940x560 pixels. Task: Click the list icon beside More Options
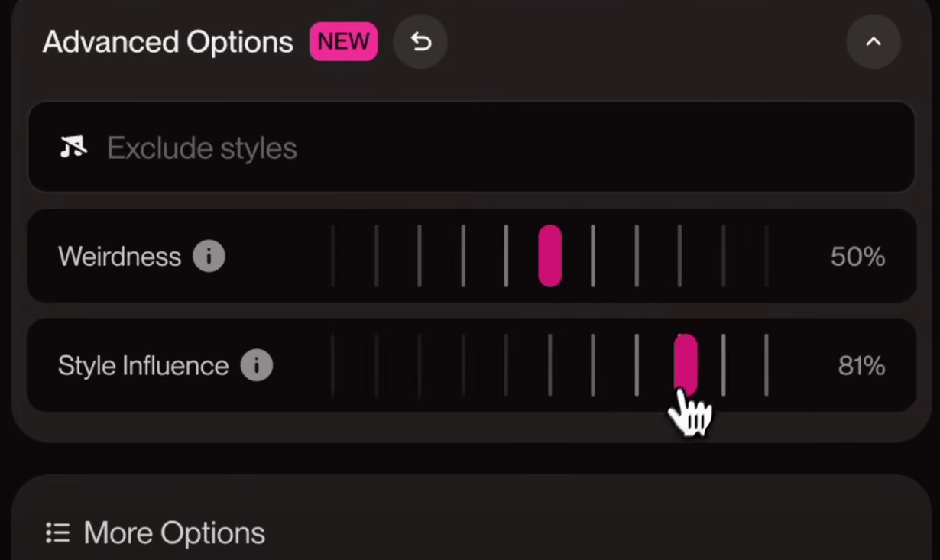58,532
